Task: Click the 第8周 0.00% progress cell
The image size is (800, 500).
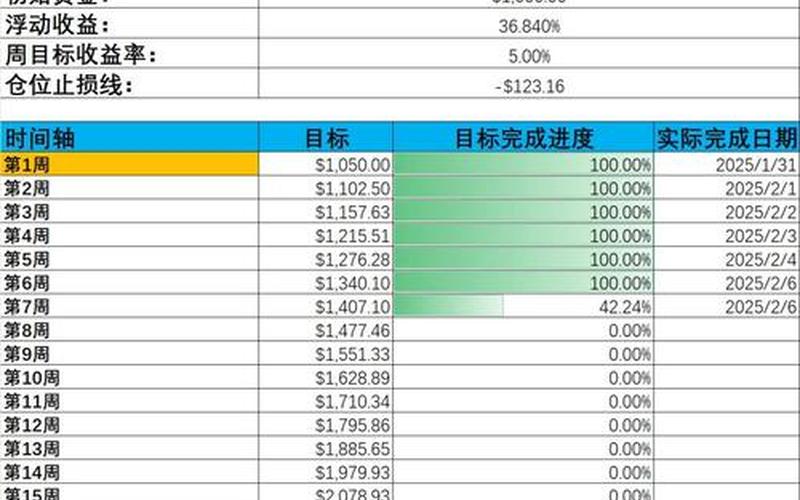Action: point(523,330)
